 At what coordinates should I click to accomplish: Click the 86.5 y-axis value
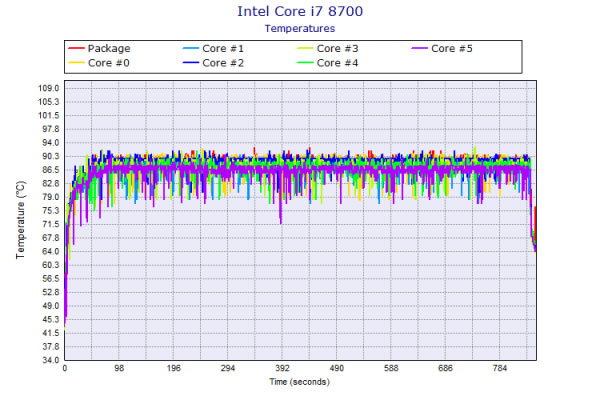[x=51, y=170]
